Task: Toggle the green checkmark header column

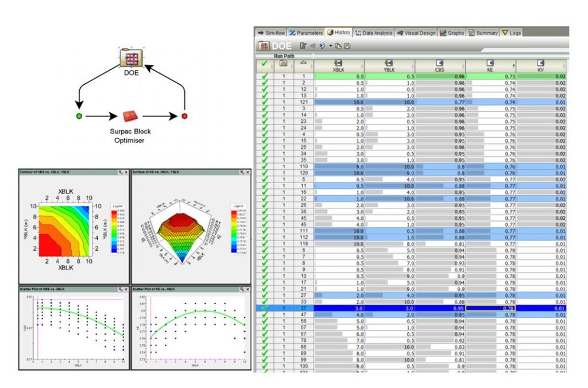Action: coord(264,64)
